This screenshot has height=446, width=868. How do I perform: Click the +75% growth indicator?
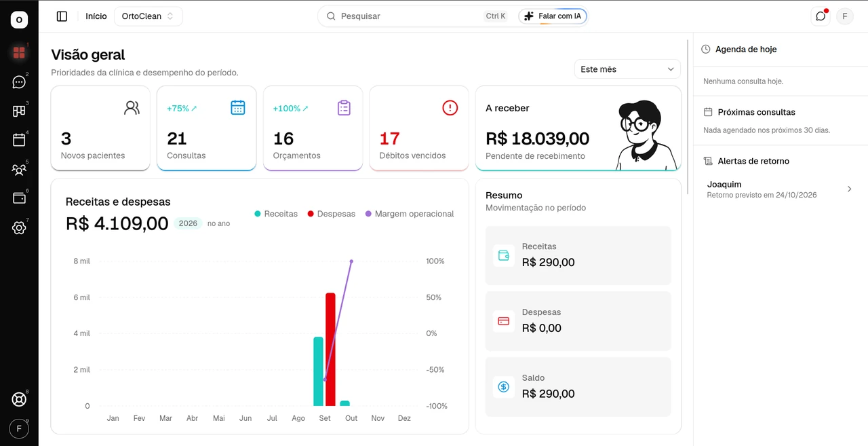182,109
